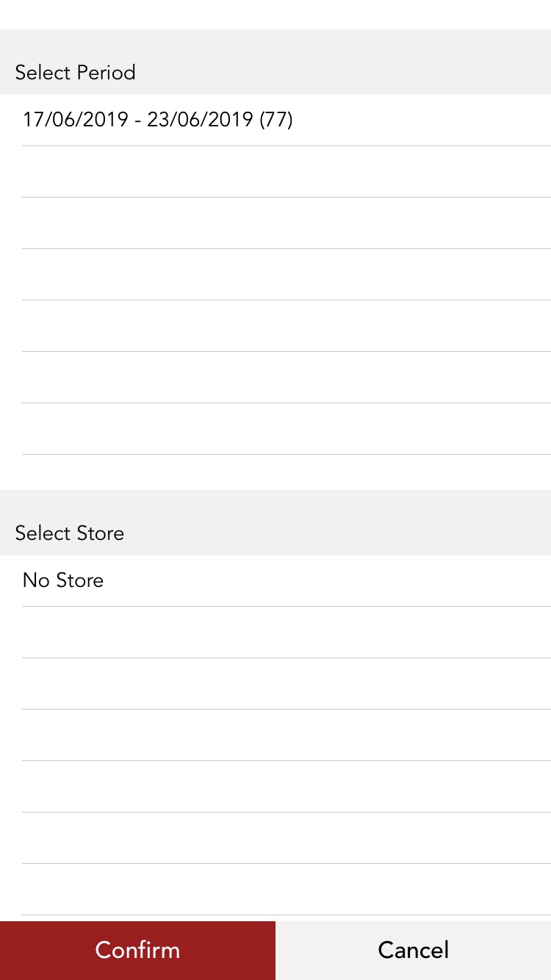The height and width of the screenshot is (980, 551).
Task: Dismiss the dialog via Cancel
Action: click(x=413, y=950)
